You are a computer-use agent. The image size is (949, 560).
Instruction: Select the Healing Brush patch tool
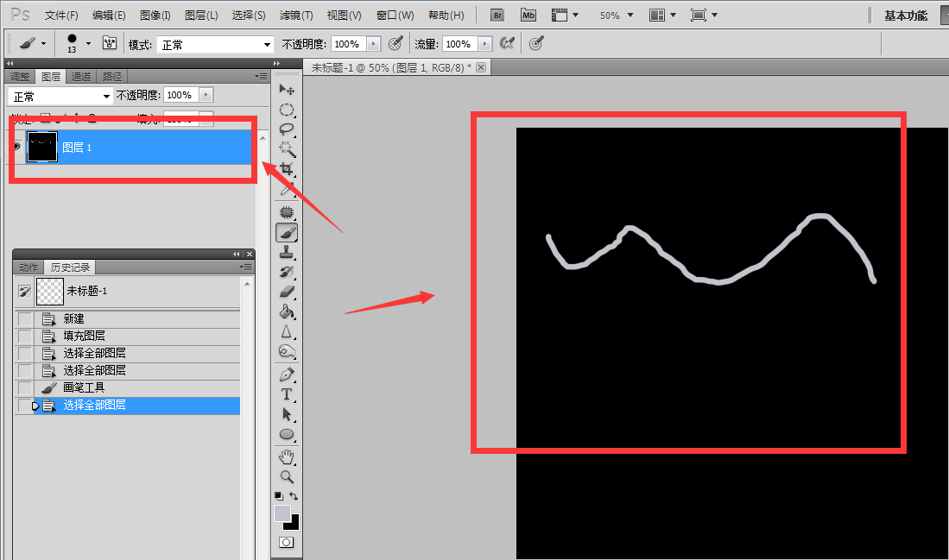pyautogui.click(x=287, y=212)
